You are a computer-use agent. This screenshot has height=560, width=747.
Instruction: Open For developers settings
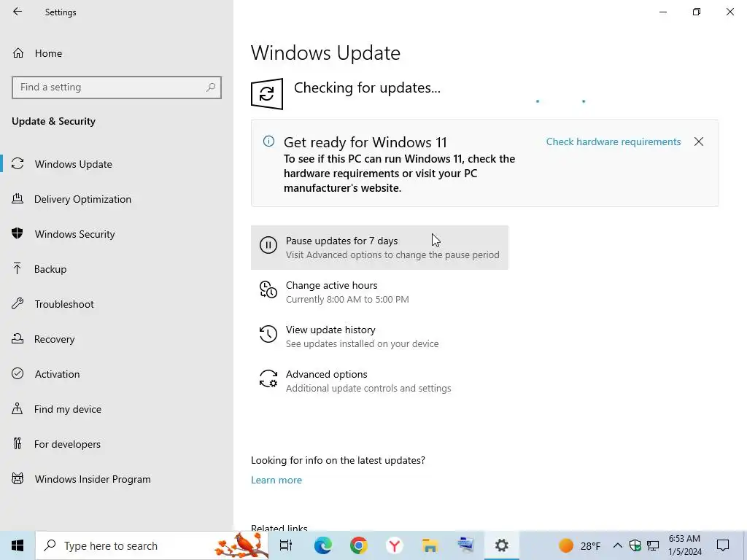117,444
